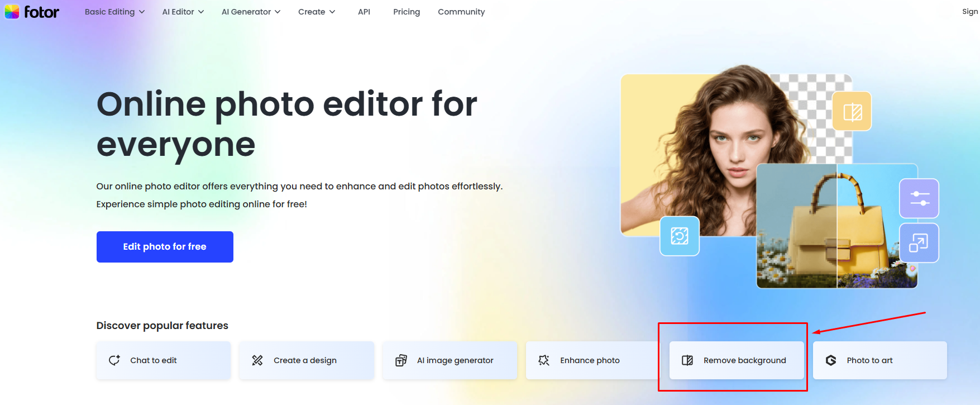Click the Fotor logo
Image resolution: width=980 pixels, height=405 pixels.
32,12
